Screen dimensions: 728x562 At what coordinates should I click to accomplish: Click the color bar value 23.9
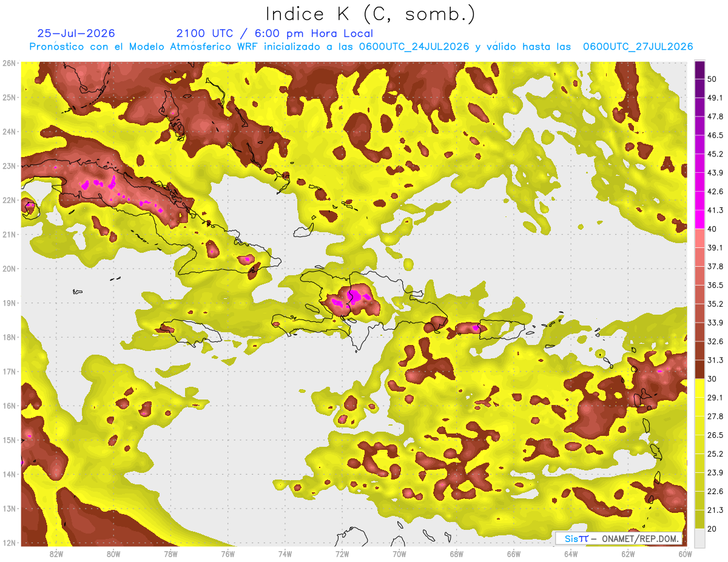click(715, 473)
